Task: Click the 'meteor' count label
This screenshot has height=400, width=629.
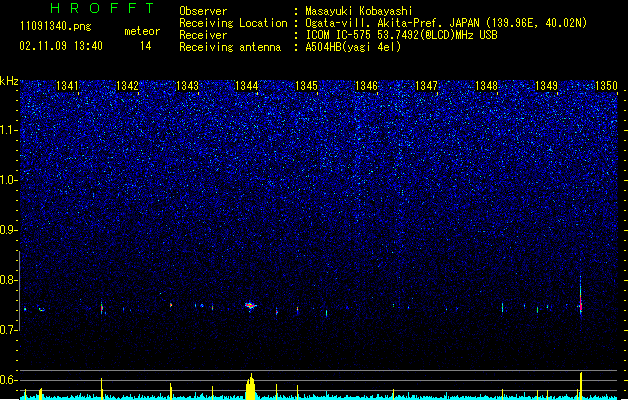Action: tap(142, 31)
